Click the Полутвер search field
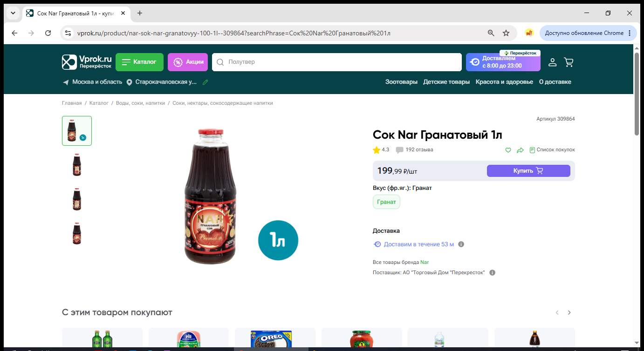The image size is (644, 351). click(x=336, y=62)
